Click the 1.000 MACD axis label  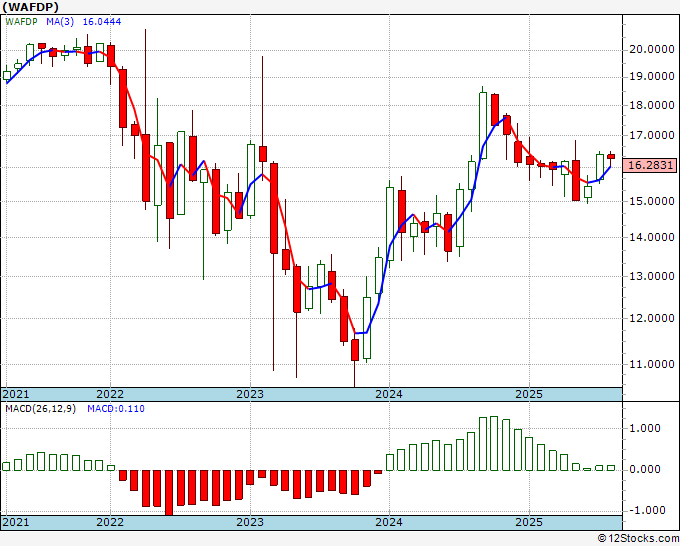pos(644,428)
